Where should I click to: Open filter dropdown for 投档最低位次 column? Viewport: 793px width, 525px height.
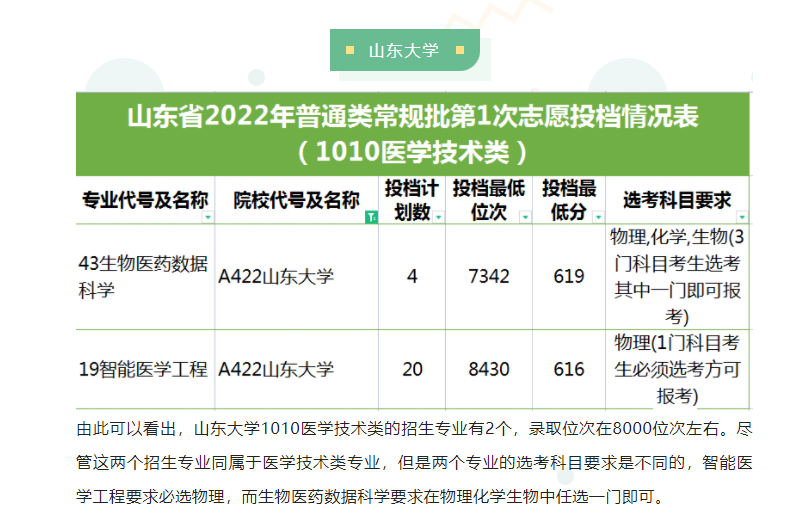point(525,217)
